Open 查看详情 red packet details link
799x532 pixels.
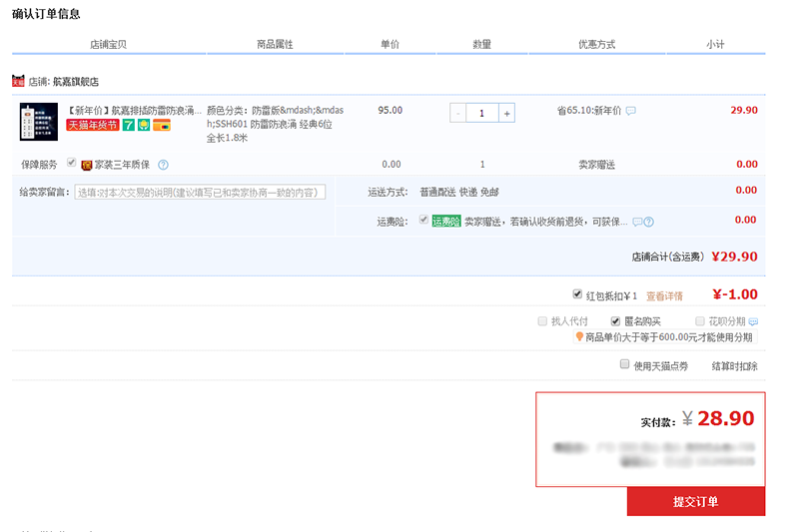pyautogui.click(x=664, y=296)
